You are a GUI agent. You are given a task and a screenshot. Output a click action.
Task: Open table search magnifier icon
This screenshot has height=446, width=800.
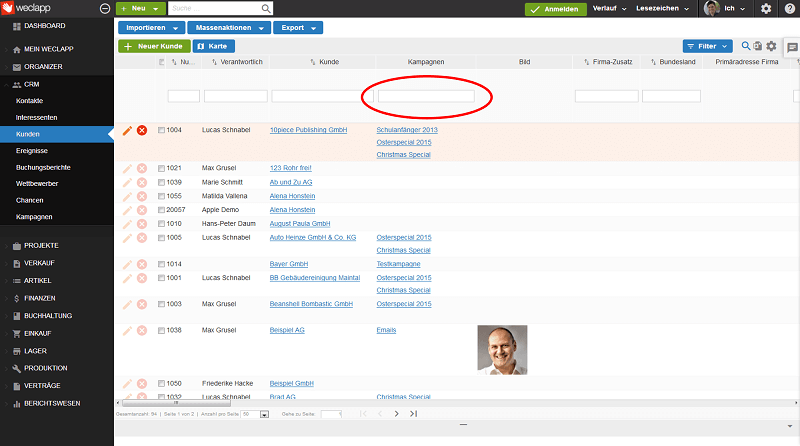745,46
